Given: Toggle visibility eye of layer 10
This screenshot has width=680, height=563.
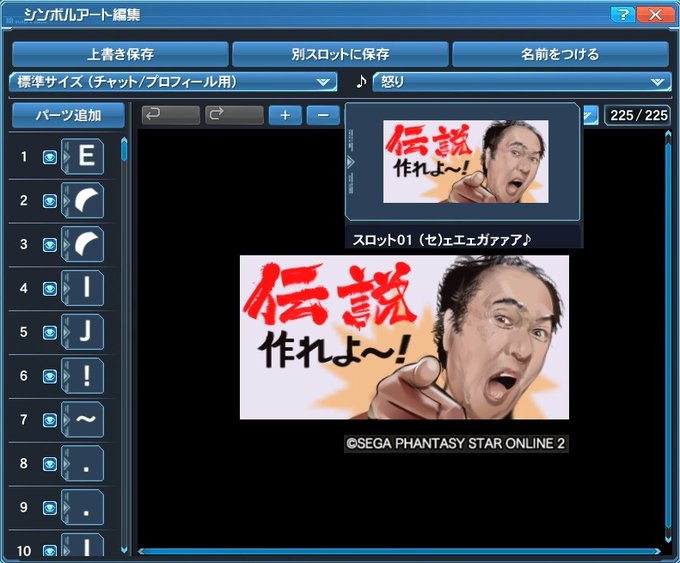Looking at the screenshot, I should point(49,551).
